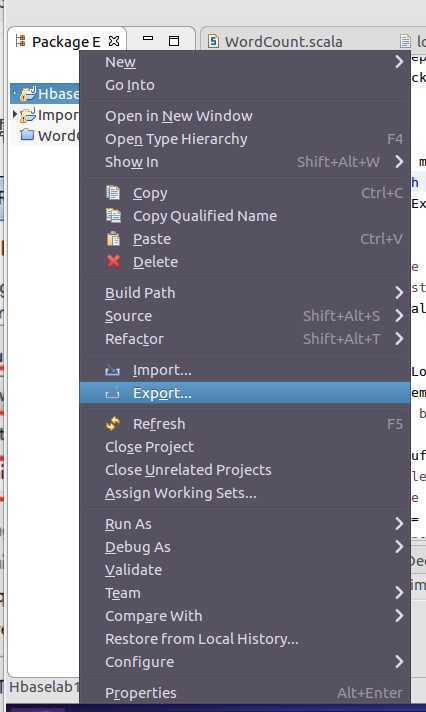Click the Refresh arrows icon

(x=113, y=424)
